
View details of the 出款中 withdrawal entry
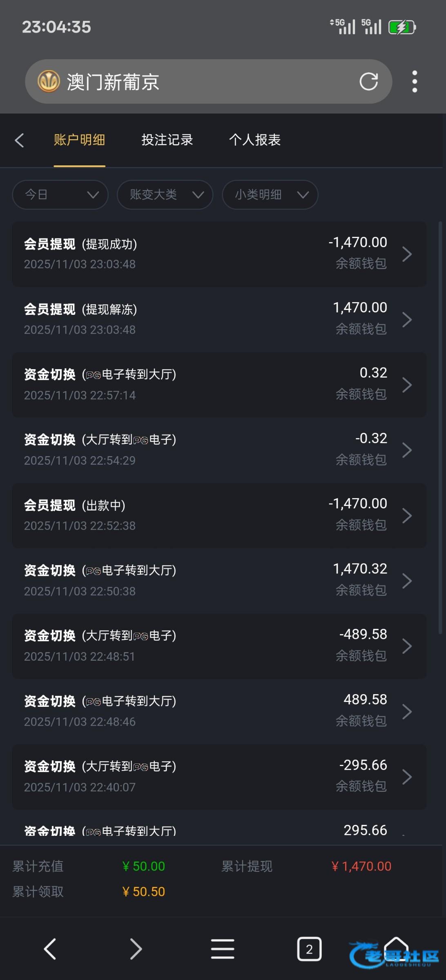click(x=219, y=515)
